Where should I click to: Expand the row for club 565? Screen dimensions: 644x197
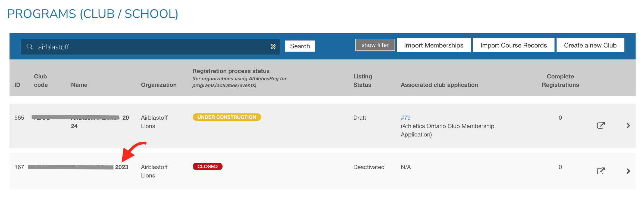(x=628, y=125)
